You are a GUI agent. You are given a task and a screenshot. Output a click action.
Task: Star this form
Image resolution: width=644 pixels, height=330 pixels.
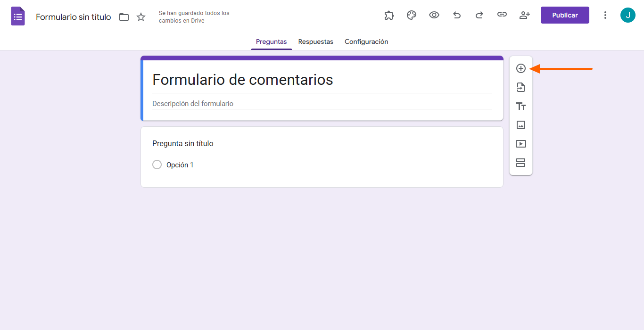pos(141,17)
